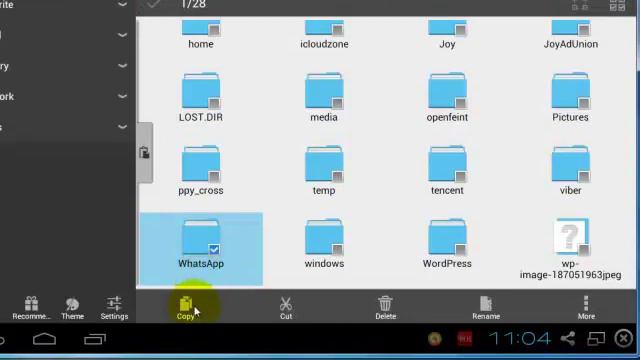Click the round gold notification icon
Viewport: 640px width, 360px height.
(435, 338)
